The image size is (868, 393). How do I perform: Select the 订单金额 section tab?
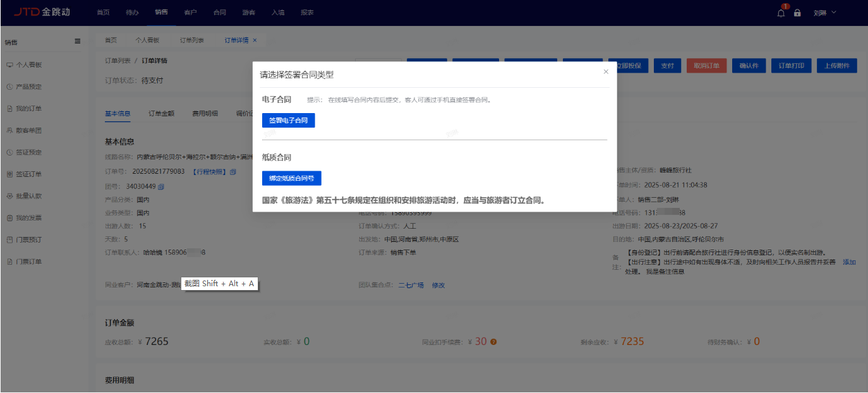[x=161, y=114]
